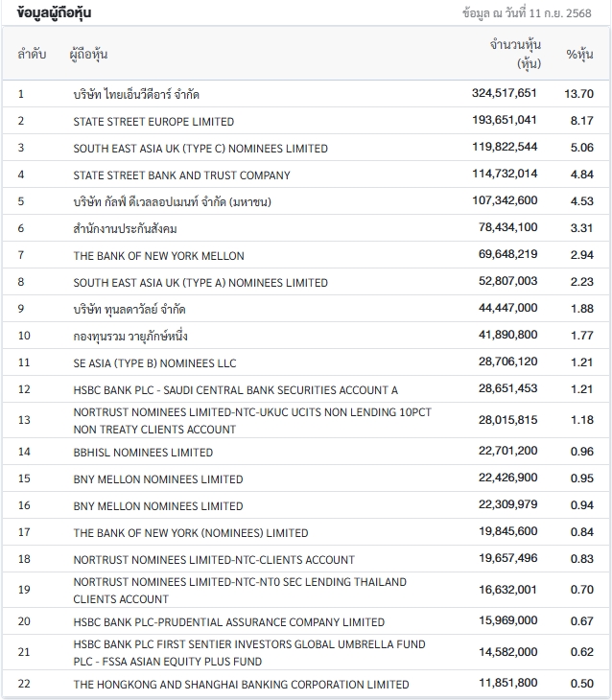Click the %หุ้น column header
This screenshot has width=612, height=700.
tap(579, 55)
